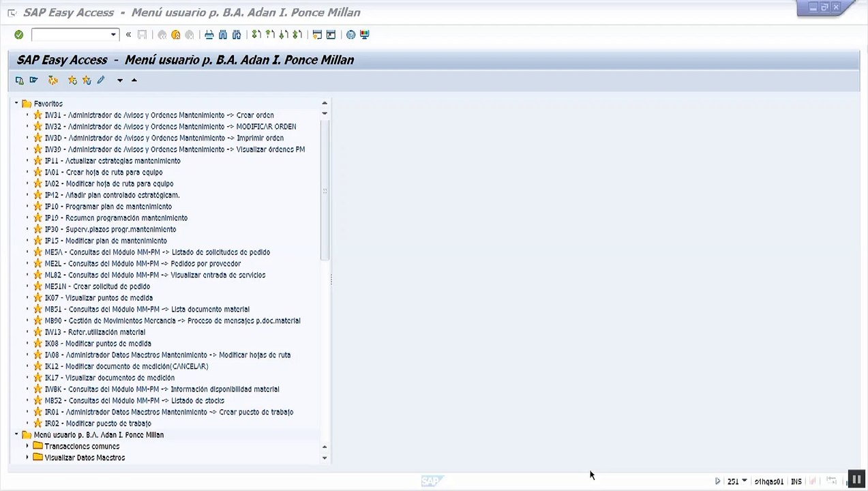
Task: Select IW3D Imprimir orden favorite
Action: pos(164,138)
